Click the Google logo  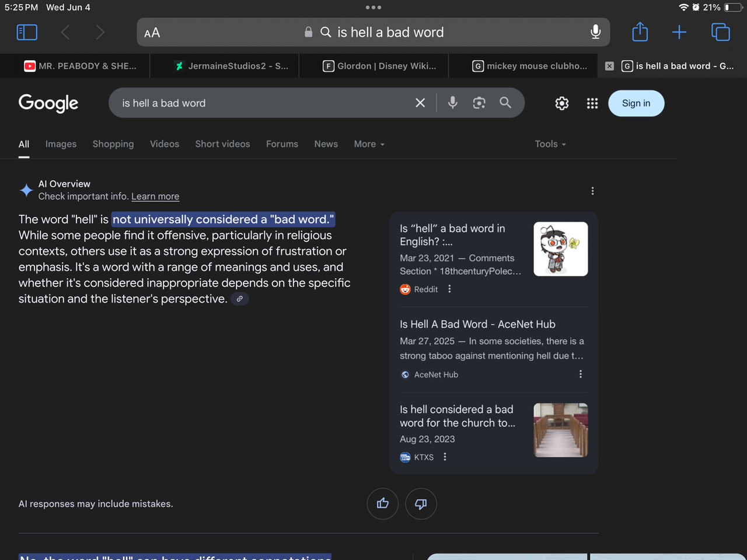point(48,103)
